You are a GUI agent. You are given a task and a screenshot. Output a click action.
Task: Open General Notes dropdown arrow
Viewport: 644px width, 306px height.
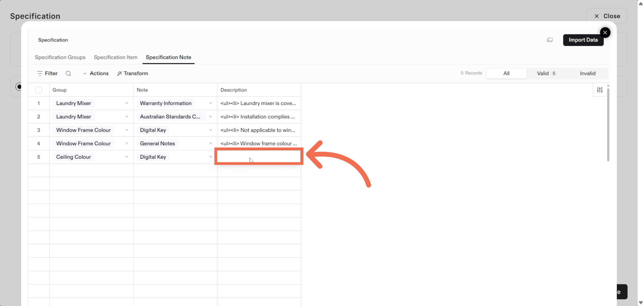click(211, 144)
